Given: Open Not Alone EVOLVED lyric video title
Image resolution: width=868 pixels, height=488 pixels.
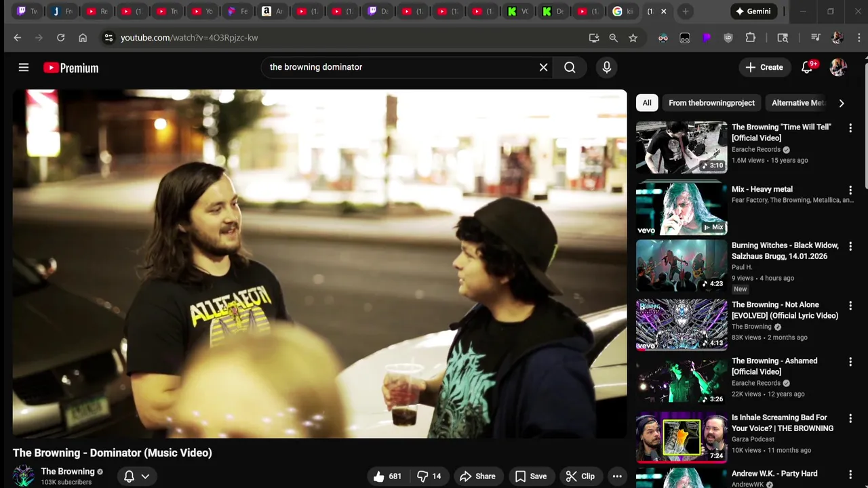Looking at the screenshot, I should point(785,310).
